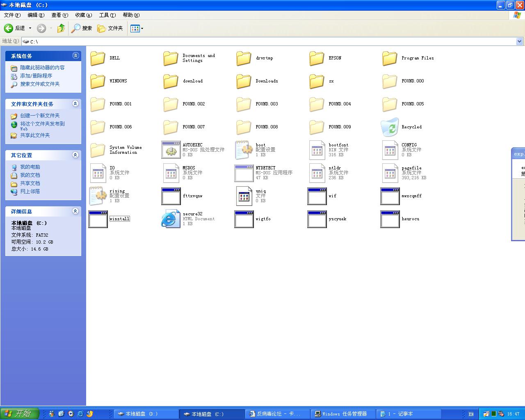Go up one folder level
Image resolution: width=525 pixels, height=420 pixels.
tap(61, 28)
